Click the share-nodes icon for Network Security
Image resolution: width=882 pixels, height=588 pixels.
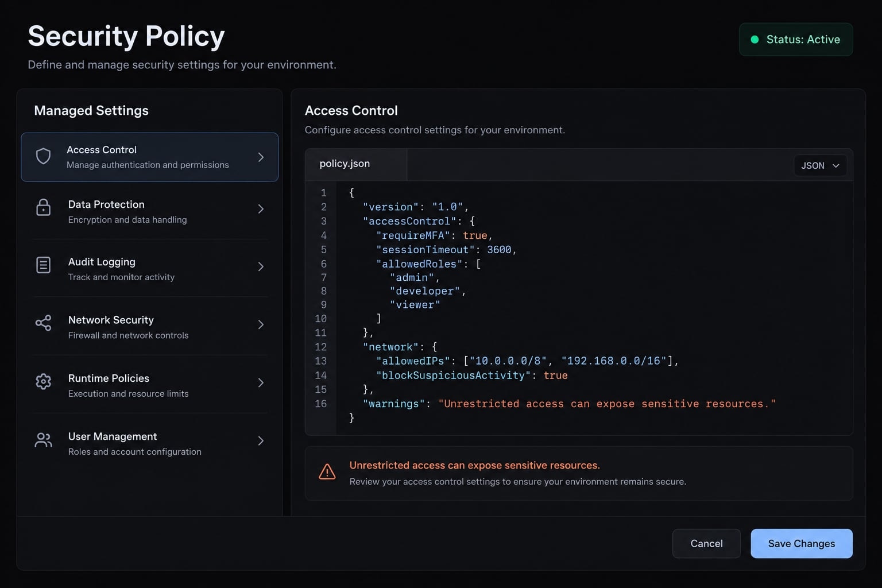(43, 323)
